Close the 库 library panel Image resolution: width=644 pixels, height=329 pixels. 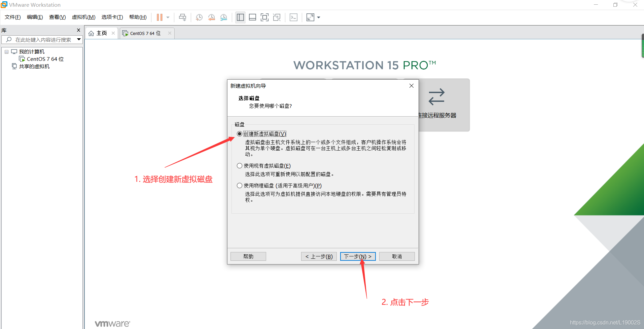[78, 30]
